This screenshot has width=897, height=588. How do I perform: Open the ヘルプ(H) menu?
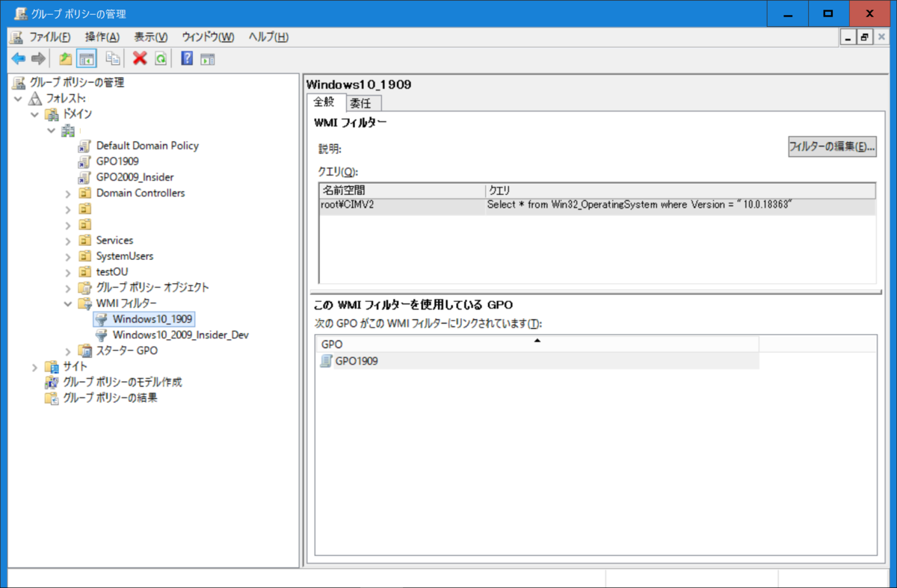pyautogui.click(x=268, y=37)
